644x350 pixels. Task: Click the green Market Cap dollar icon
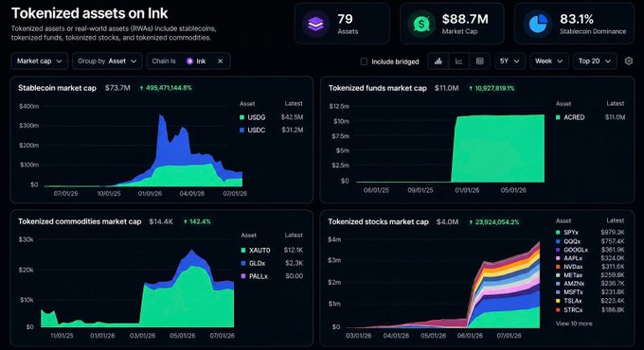[x=421, y=25]
